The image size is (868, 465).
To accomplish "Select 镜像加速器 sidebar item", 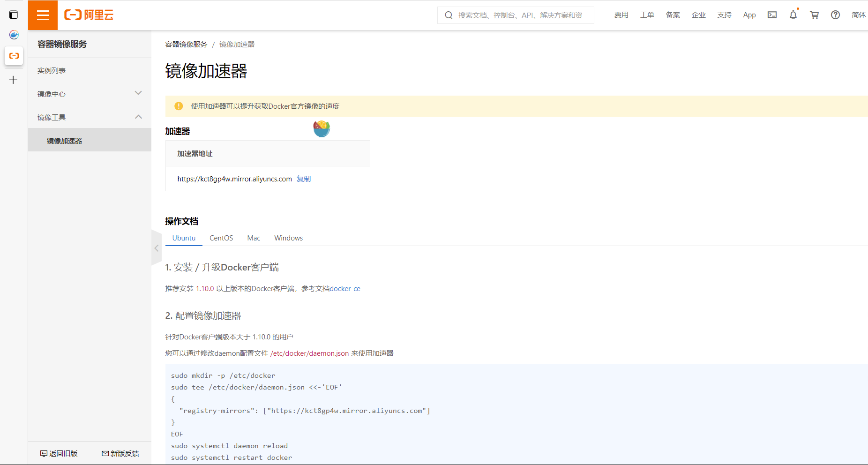I will pyautogui.click(x=90, y=140).
